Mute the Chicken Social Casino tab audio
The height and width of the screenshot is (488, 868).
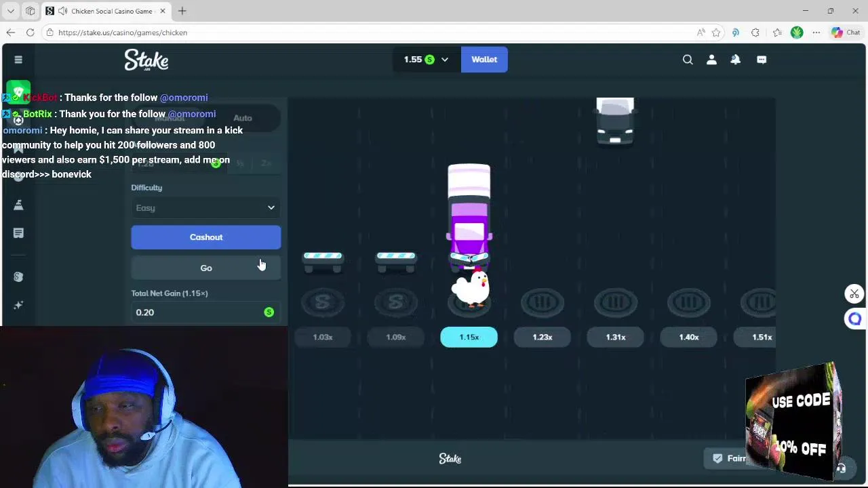pos(63,11)
